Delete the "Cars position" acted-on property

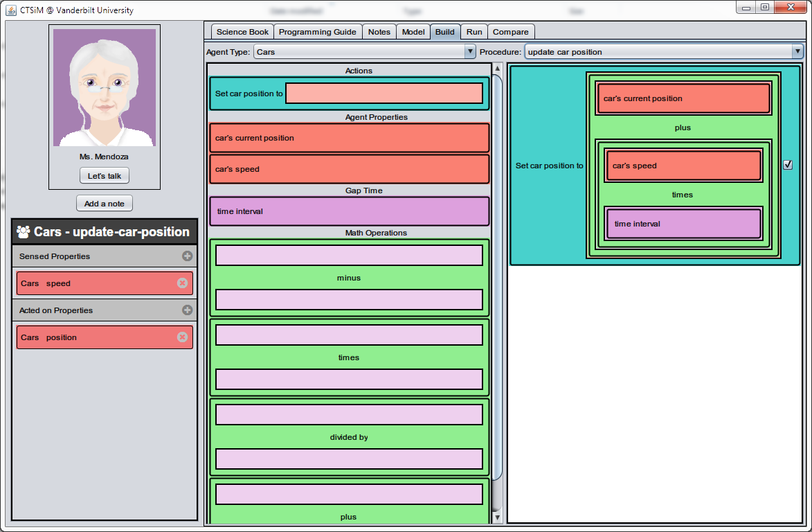(182, 337)
